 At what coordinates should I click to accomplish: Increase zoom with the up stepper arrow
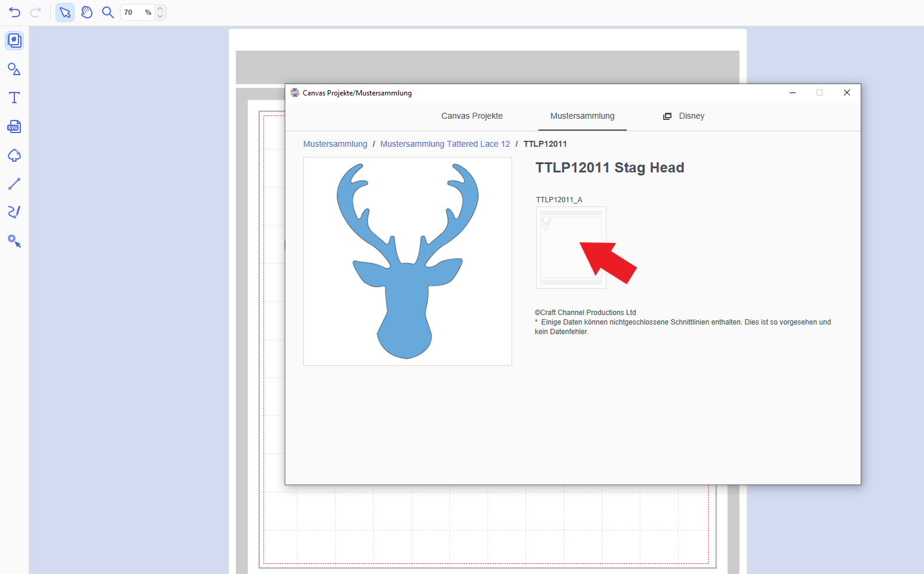[x=160, y=9]
